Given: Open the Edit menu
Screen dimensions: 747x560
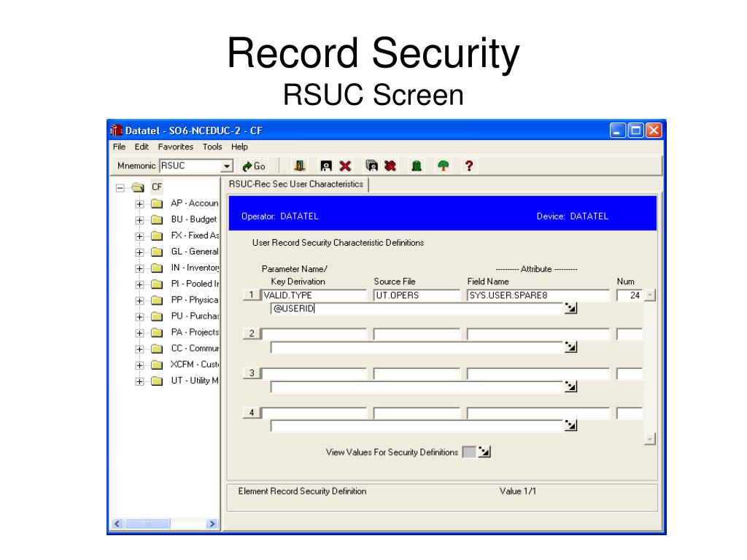Looking at the screenshot, I should (142, 147).
